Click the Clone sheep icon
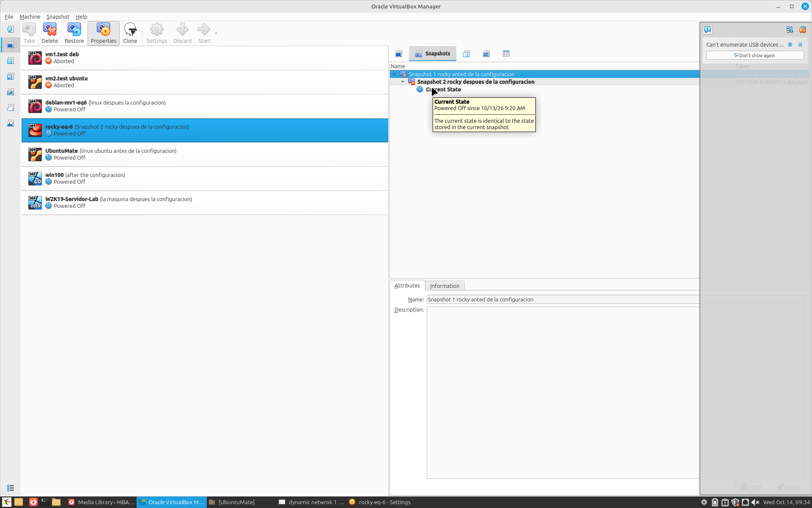Viewport: 812px width, 508px height. click(130, 30)
